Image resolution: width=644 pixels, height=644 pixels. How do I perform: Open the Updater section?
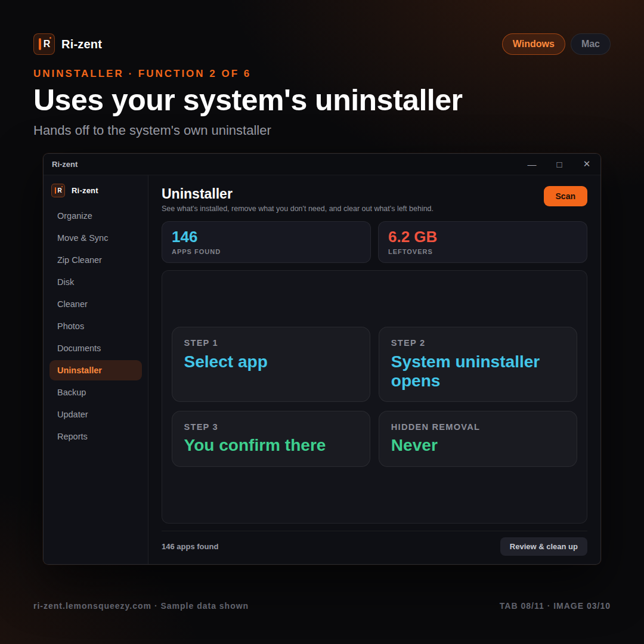click(95, 414)
